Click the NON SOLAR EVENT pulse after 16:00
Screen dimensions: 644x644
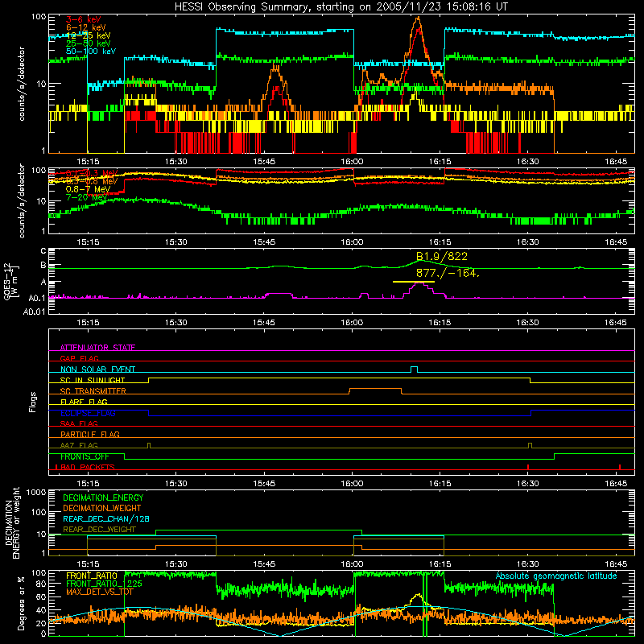(x=415, y=369)
